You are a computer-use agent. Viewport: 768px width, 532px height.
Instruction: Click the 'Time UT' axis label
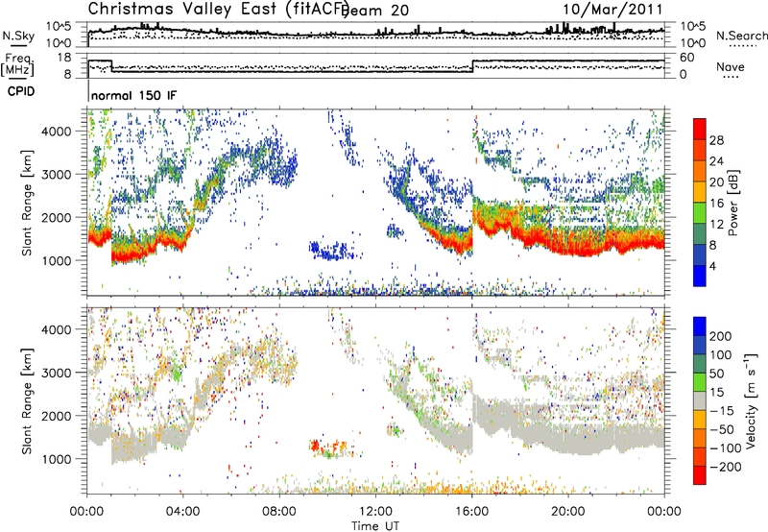(375, 526)
